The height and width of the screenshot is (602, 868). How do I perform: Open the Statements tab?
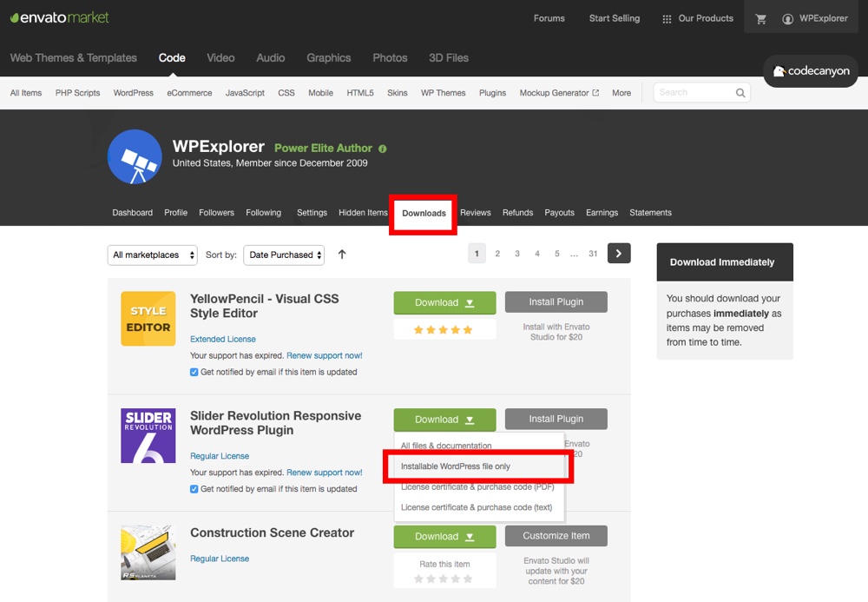pyautogui.click(x=650, y=213)
